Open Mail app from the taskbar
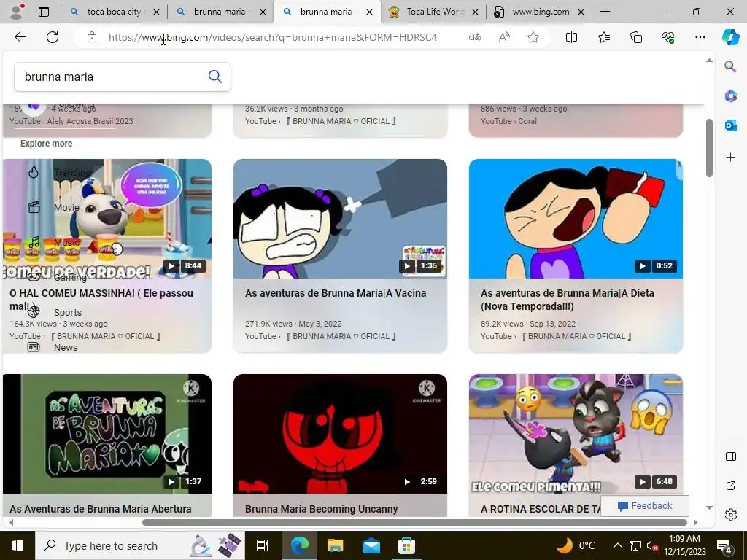The image size is (747, 560). click(x=371, y=545)
